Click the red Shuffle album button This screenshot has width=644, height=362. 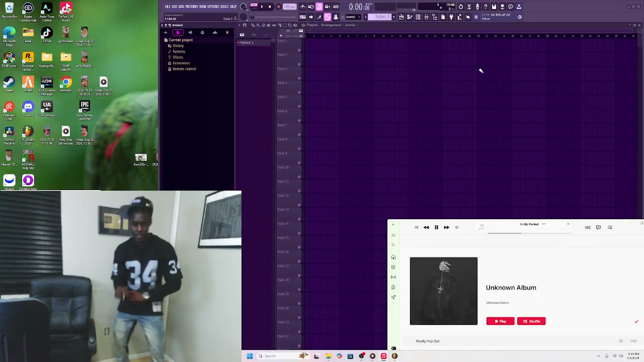coord(531,321)
